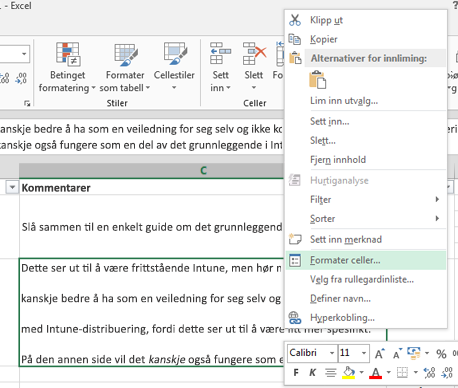The width and height of the screenshot is (458, 388).
Task: Open font color dropdown arrow in mini toolbar
Action: (x=388, y=372)
